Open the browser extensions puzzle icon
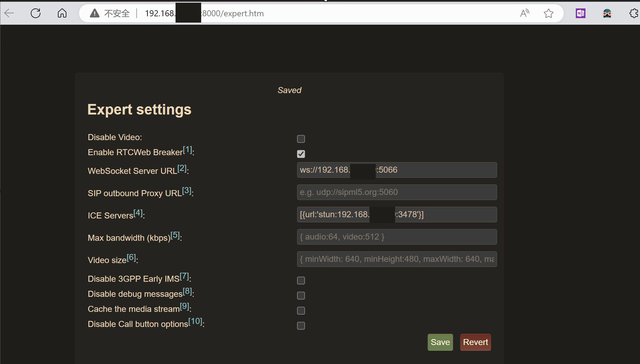The image size is (640, 364). pos(634,13)
